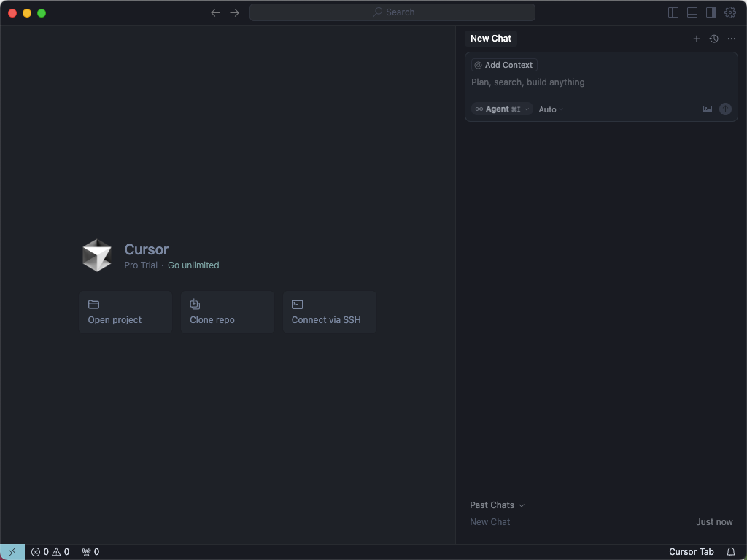Image resolution: width=747 pixels, height=560 pixels.
Task: Click Connect via SSH button
Action: pos(329,312)
